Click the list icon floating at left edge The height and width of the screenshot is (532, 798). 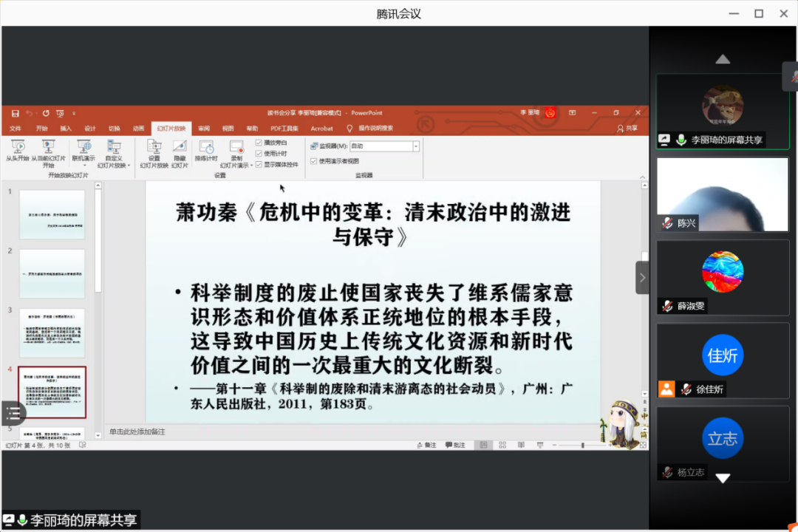coord(13,413)
